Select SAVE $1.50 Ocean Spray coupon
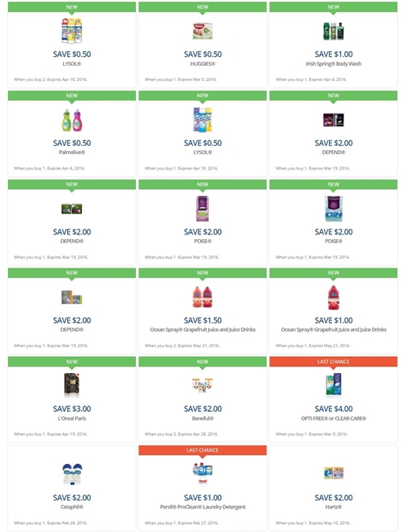Image resolution: width=405 pixels, height=532 pixels. click(x=202, y=320)
